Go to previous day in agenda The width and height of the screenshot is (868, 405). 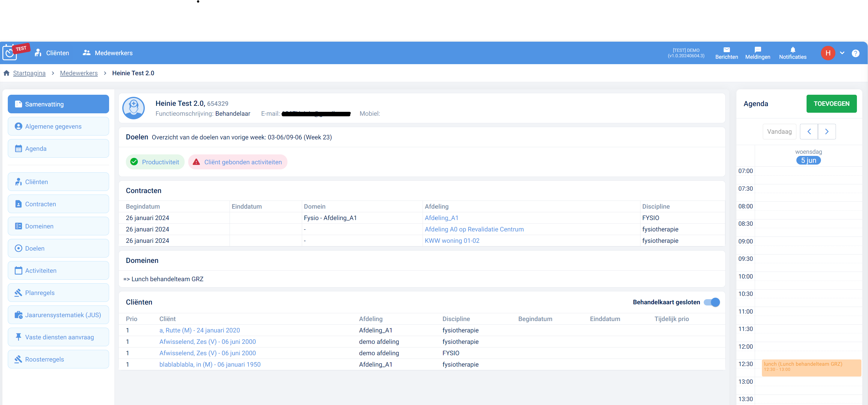pos(809,132)
